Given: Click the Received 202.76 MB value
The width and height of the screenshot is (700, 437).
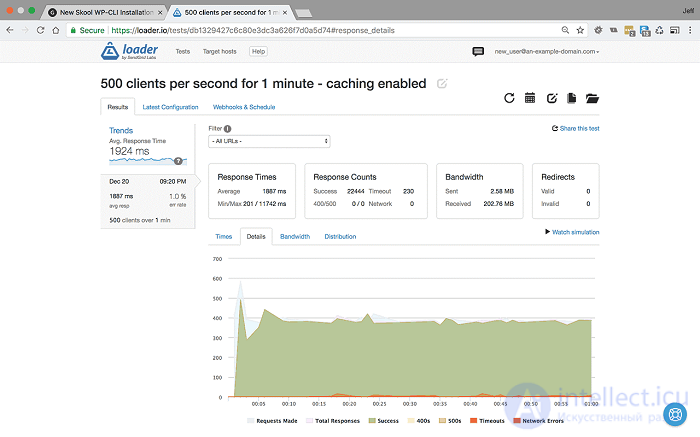Looking at the screenshot, I should (499, 204).
